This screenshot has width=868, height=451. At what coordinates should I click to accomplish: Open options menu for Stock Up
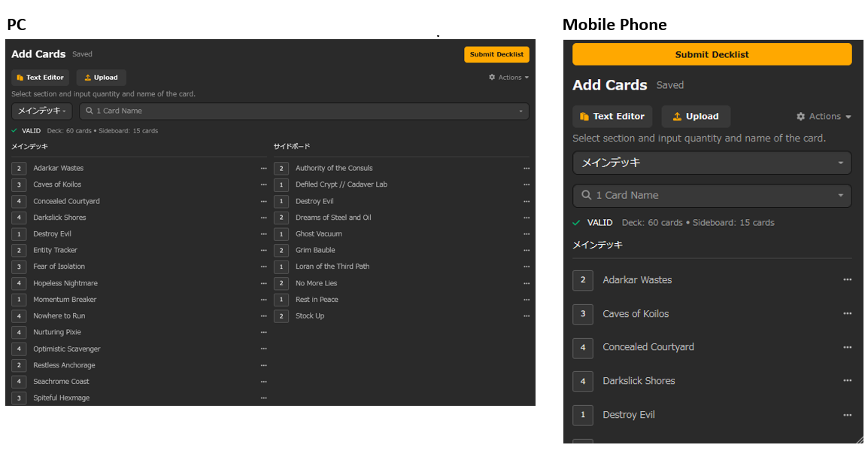click(527, 315)
